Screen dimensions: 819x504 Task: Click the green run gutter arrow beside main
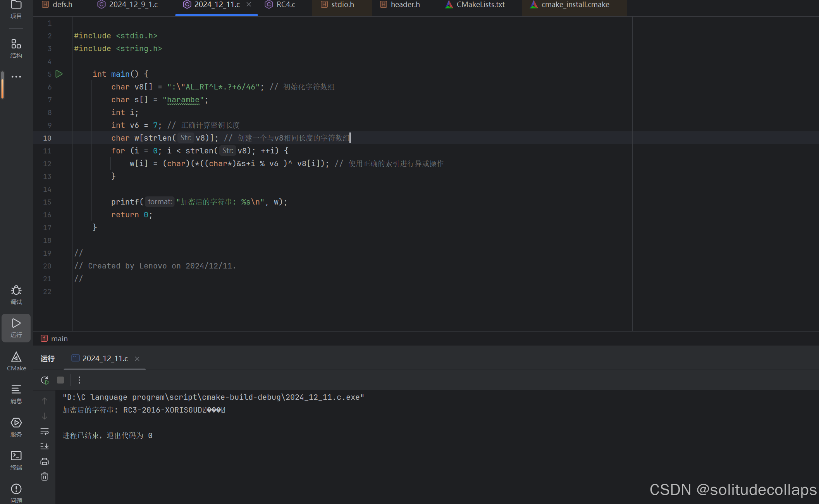(x=59, y=74)
